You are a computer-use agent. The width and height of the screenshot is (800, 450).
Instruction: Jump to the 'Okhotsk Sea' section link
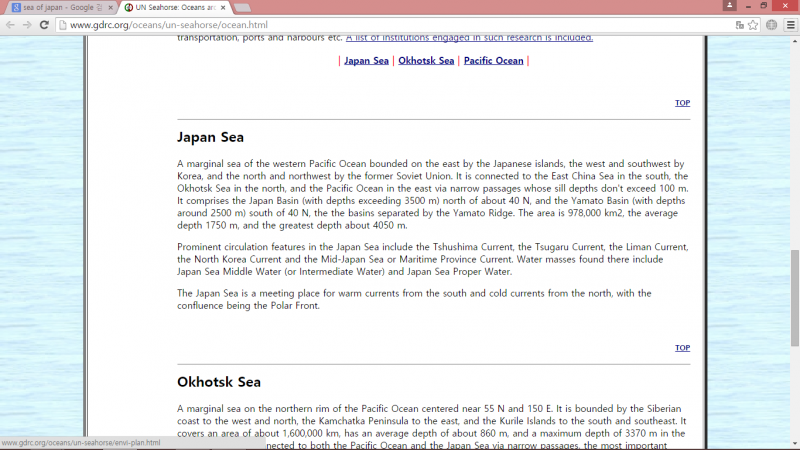click(426, 61)
